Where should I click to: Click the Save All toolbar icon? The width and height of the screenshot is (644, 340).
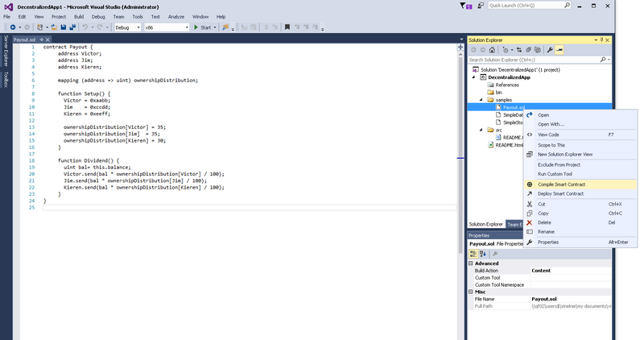72,27
